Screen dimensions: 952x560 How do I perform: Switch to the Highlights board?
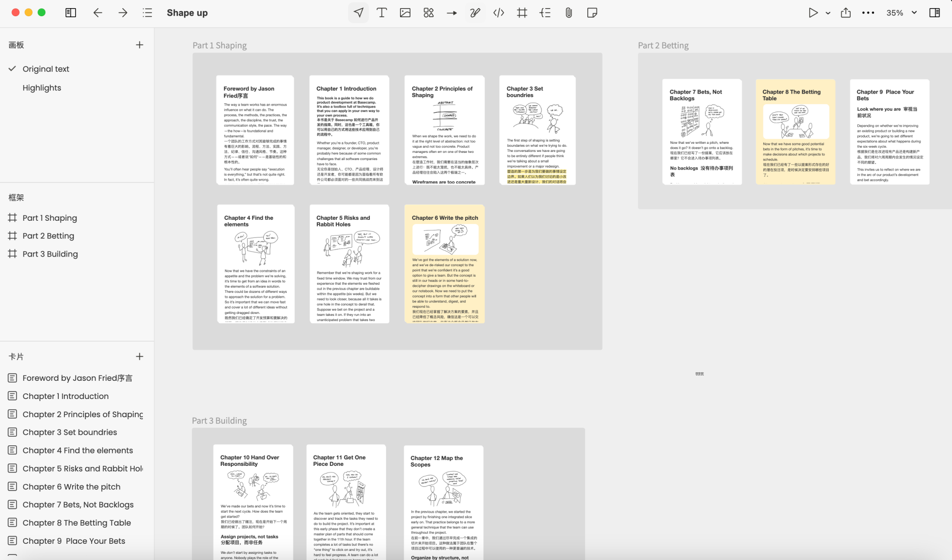[x=42, y=88]
